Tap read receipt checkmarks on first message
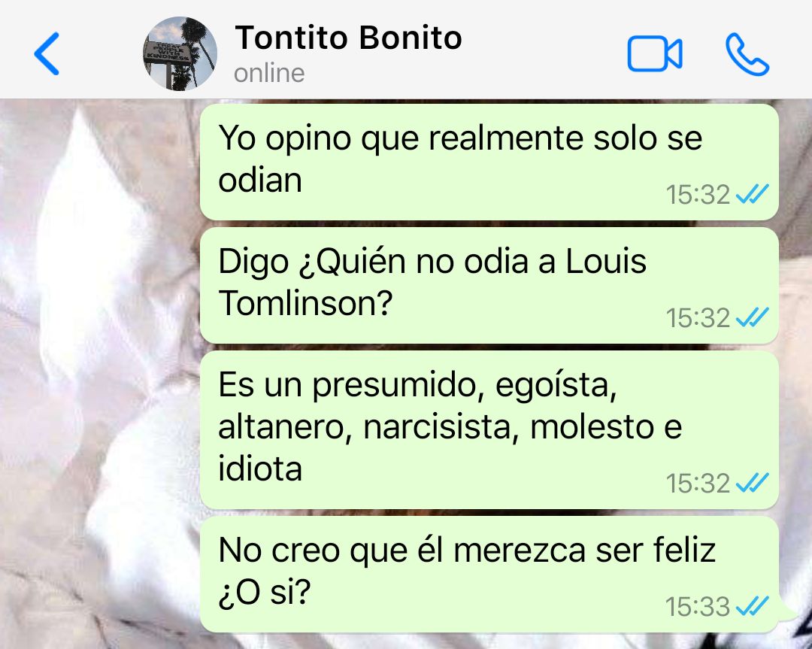 click(752, 194)
